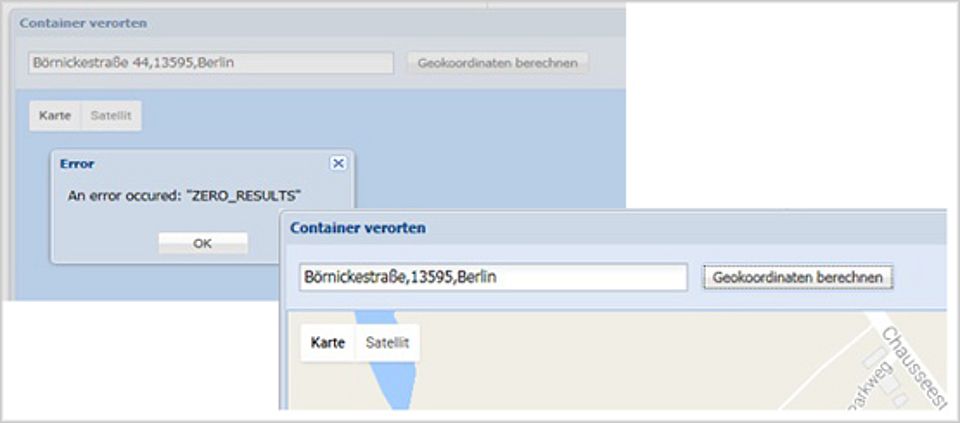
Task: Click the "ZERO_RESULTS" error message text
Action: (184, 196)
